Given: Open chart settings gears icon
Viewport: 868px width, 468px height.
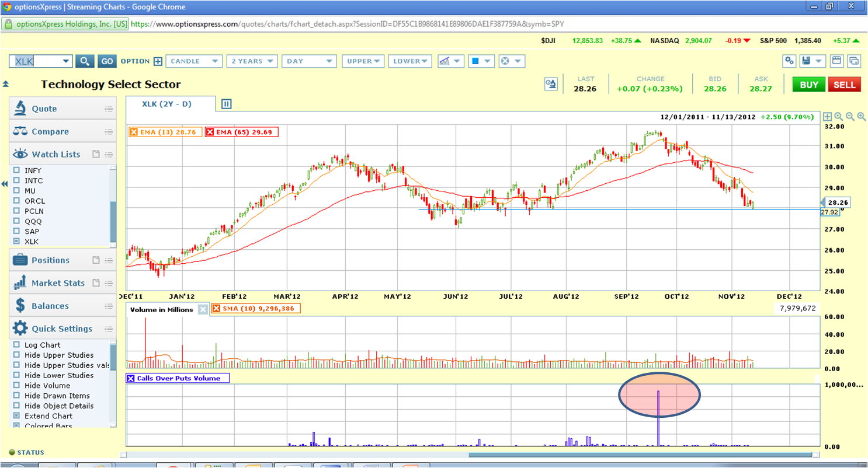Looking at the screenshot, I should pos(790,61).
